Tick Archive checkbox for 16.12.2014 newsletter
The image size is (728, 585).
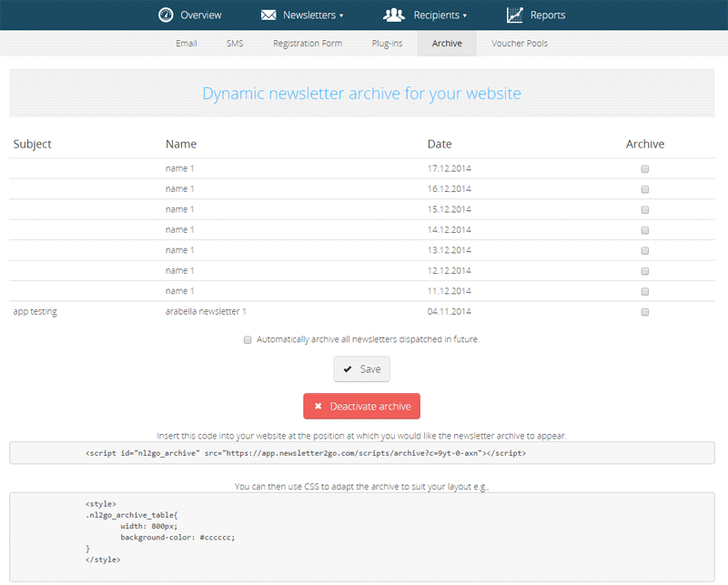click(x=645, y=189)
